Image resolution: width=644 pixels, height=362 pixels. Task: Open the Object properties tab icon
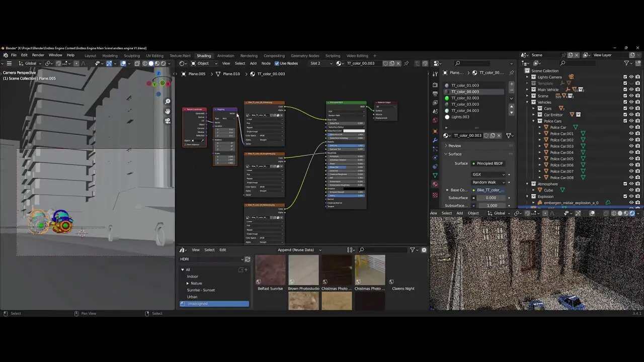tap(435, 131)
